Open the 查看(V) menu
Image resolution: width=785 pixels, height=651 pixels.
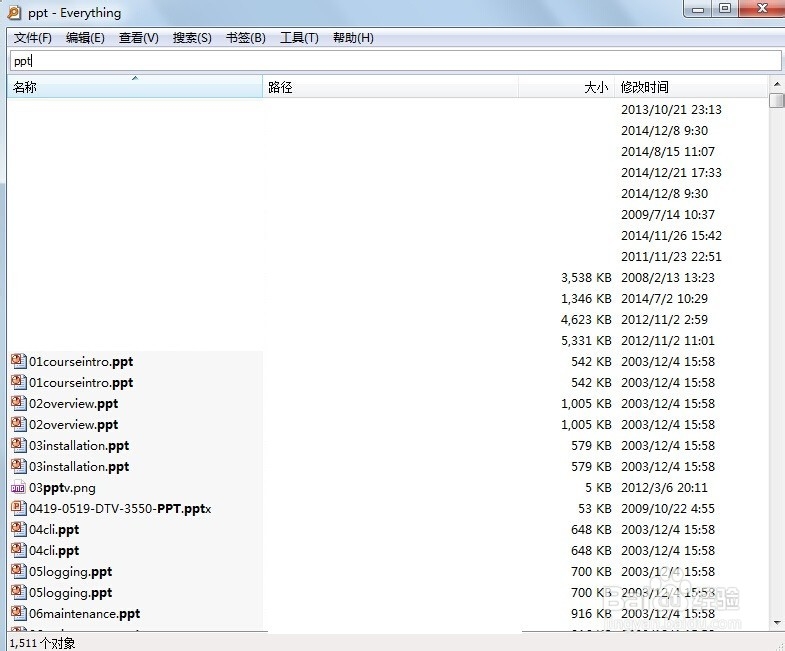tap(139, 38)
